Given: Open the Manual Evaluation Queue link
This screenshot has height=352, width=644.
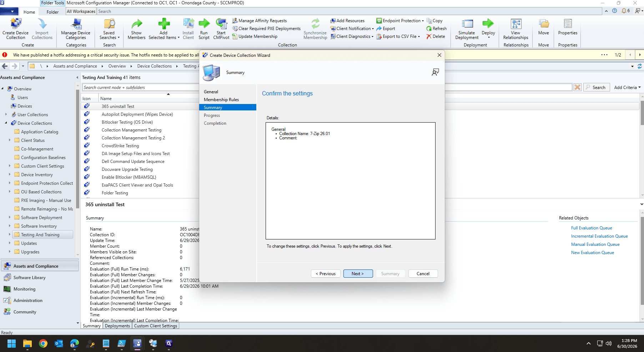Looking at the screenshot, I should point(595,244).
